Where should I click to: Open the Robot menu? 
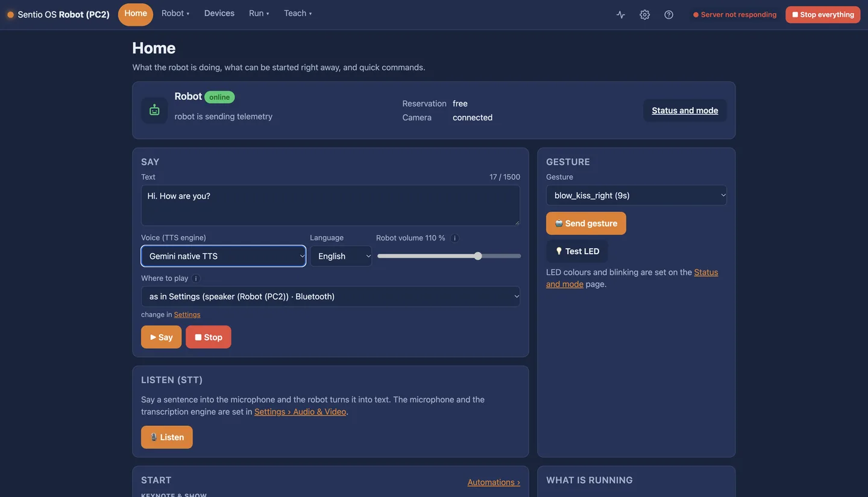pos(175,13)
